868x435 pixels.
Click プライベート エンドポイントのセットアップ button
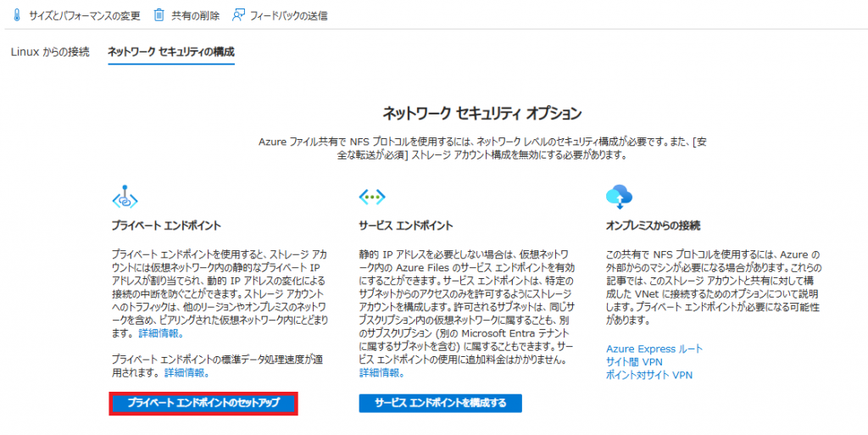[x=203, y=404]
